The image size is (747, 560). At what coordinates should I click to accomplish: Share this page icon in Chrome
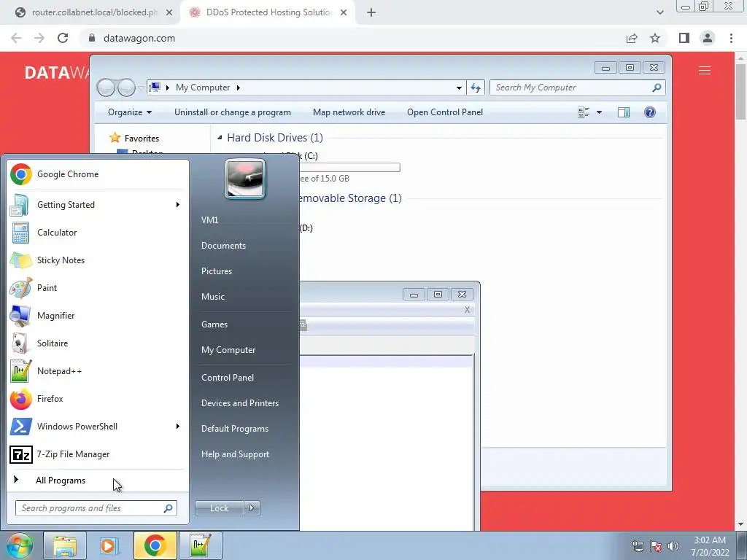coord(632,38)
